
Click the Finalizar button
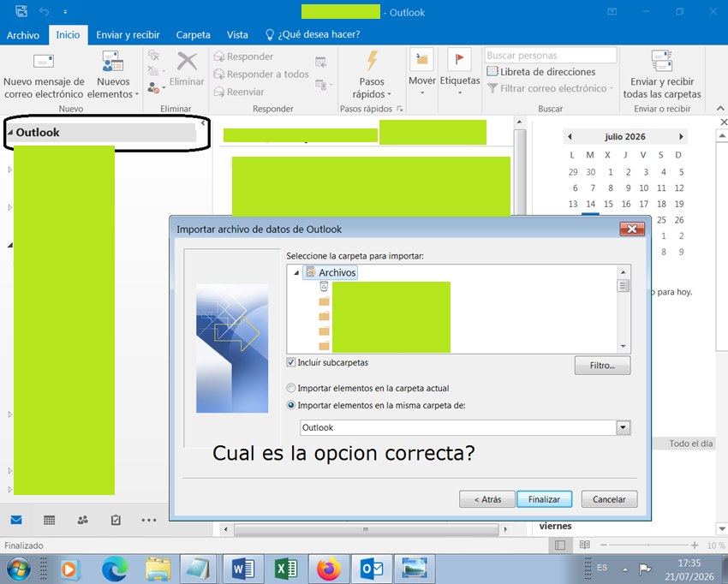coord(544,499)
